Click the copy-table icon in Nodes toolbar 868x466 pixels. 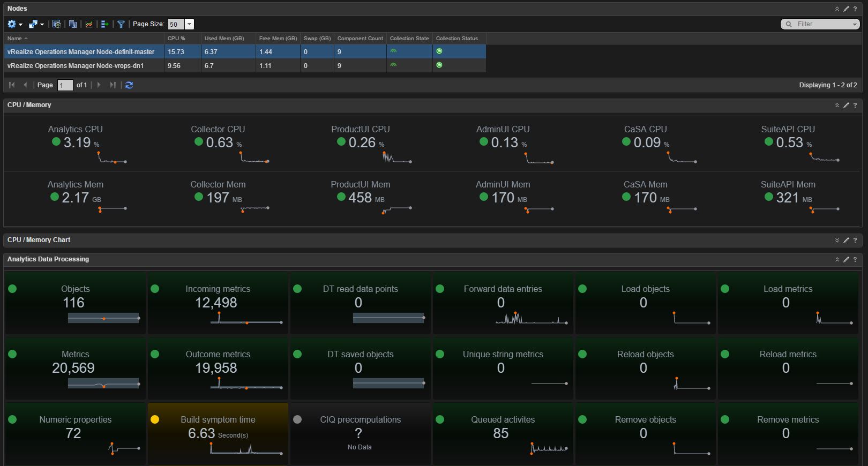[73, 24]
